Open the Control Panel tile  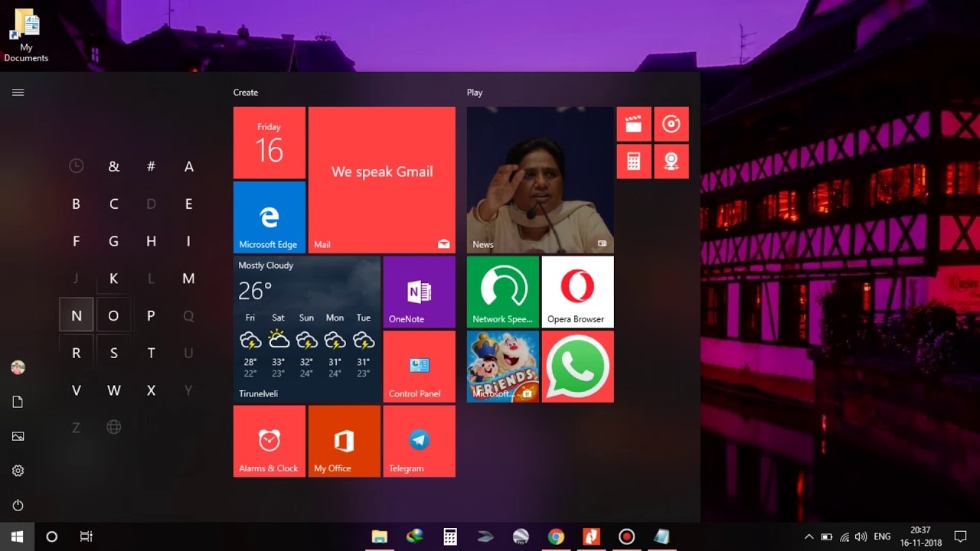[x=419, y=367]
